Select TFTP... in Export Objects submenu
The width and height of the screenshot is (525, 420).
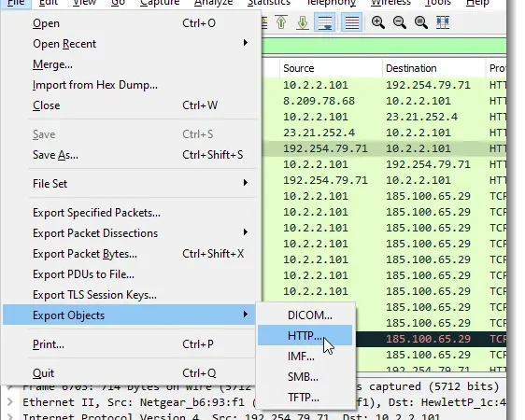(305, 398)
